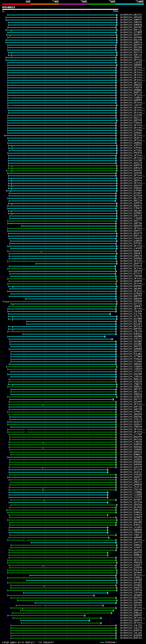Select hit label UniRef100_B2L4E2

click(x=131, y=324)
